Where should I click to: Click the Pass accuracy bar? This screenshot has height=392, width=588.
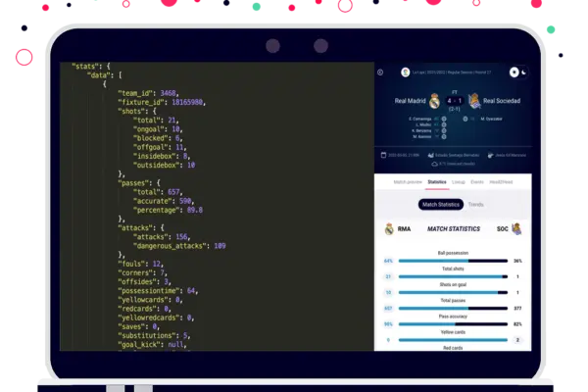tap(453, 324)
